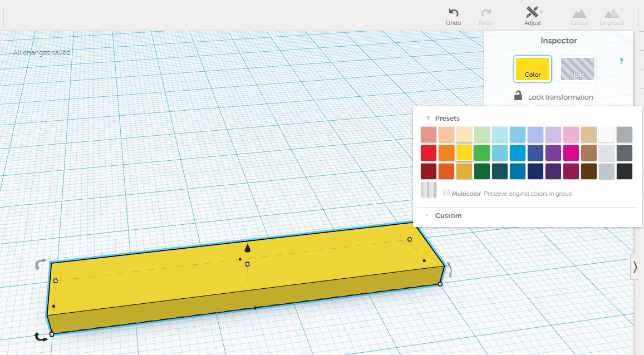Pick the dark red preset swatch
This screenshot has height=355, width=644.
[x=429, y=171]
